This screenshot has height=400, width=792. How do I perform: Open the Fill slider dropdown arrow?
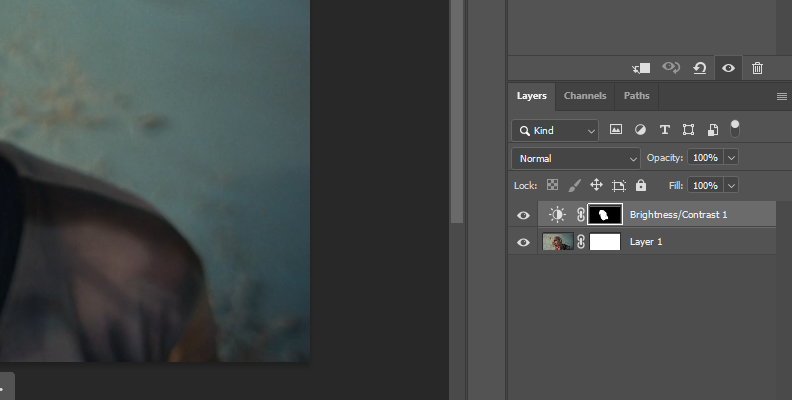point(731,185)
